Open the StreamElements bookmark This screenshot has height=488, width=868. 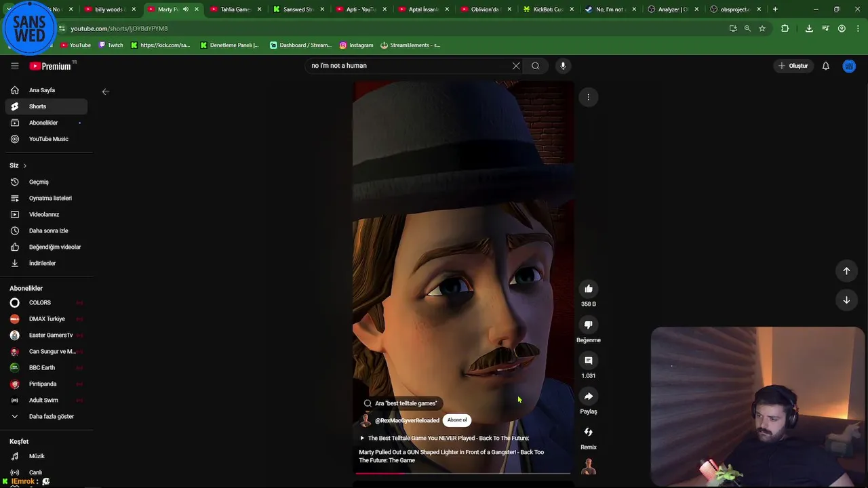pos(410,45)
